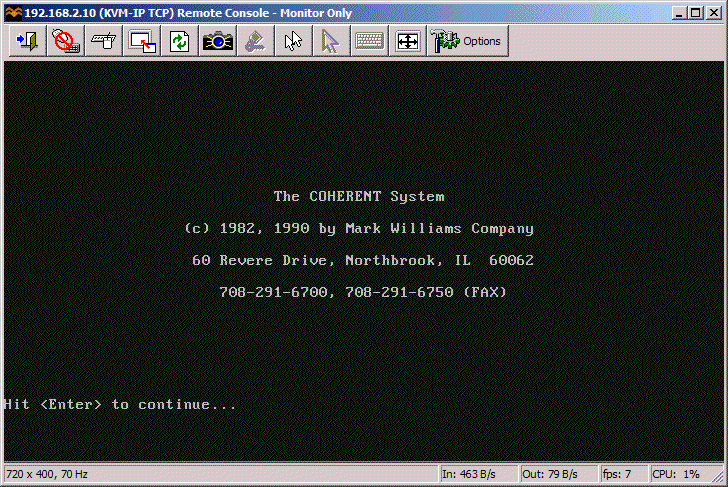This screenshot has height=487, width=728.
Task: Refresh the video with green arrows icon
Action: pyautogui.click(x=180, y=41)
